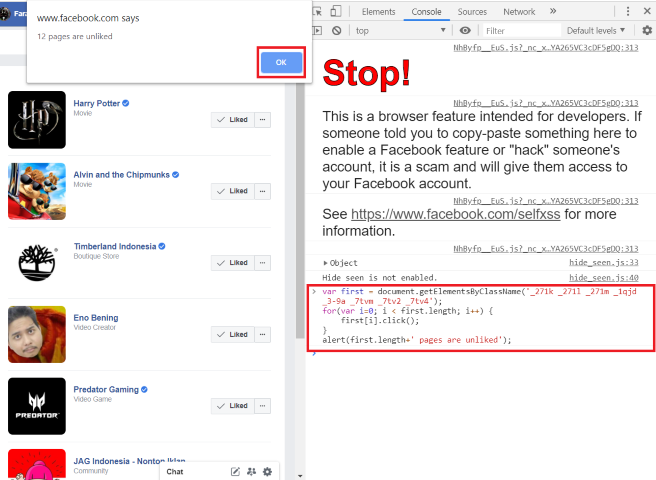The height and width of the screenshot is (480, 656).
Task: Open the hide_seen.js:33 source link
Action: point(604,262)
